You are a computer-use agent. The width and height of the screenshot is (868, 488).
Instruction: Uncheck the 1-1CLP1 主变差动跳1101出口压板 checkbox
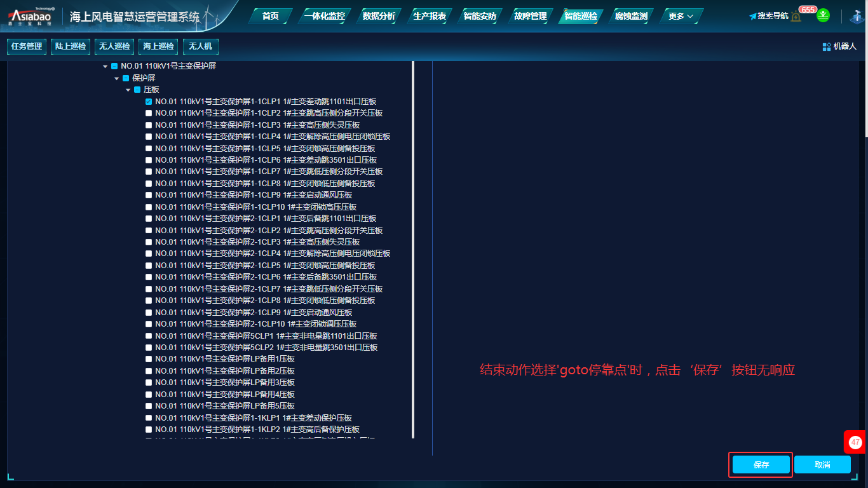pos(149,102)
